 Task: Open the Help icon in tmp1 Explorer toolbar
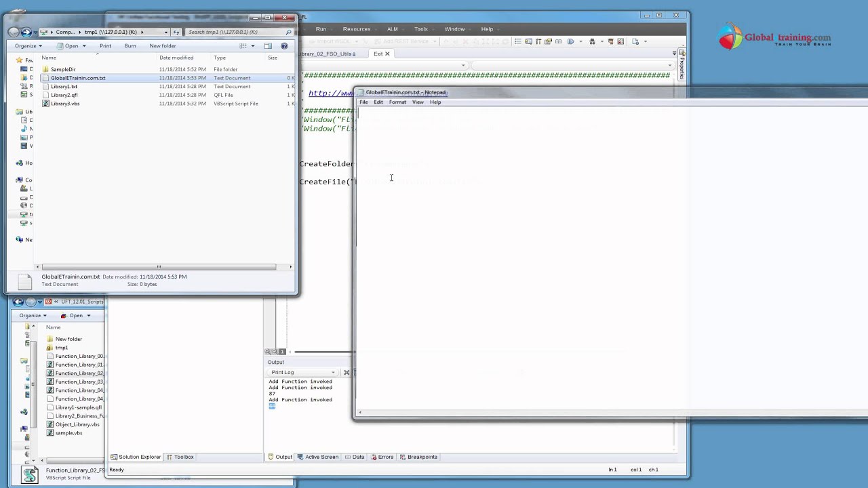point(284,46)
